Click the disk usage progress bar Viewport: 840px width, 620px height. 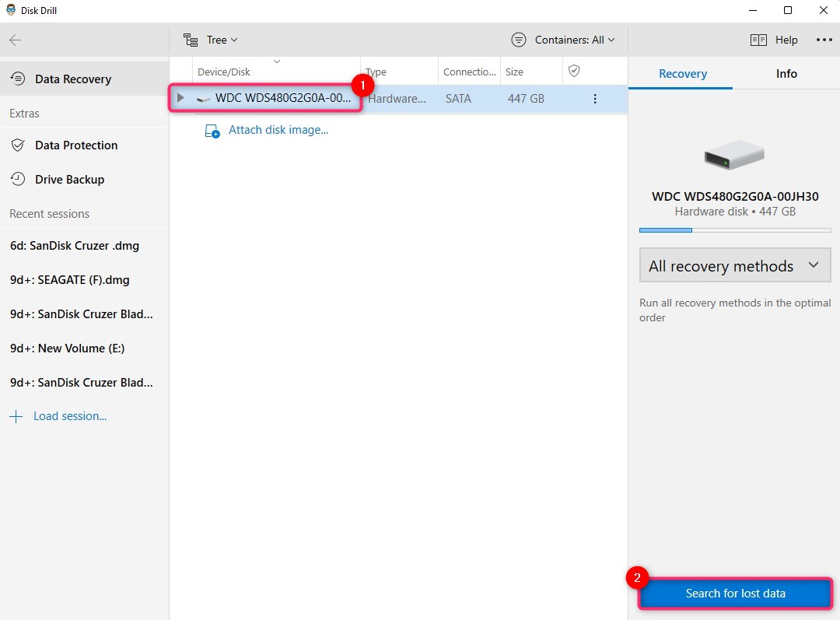[735, 230]
